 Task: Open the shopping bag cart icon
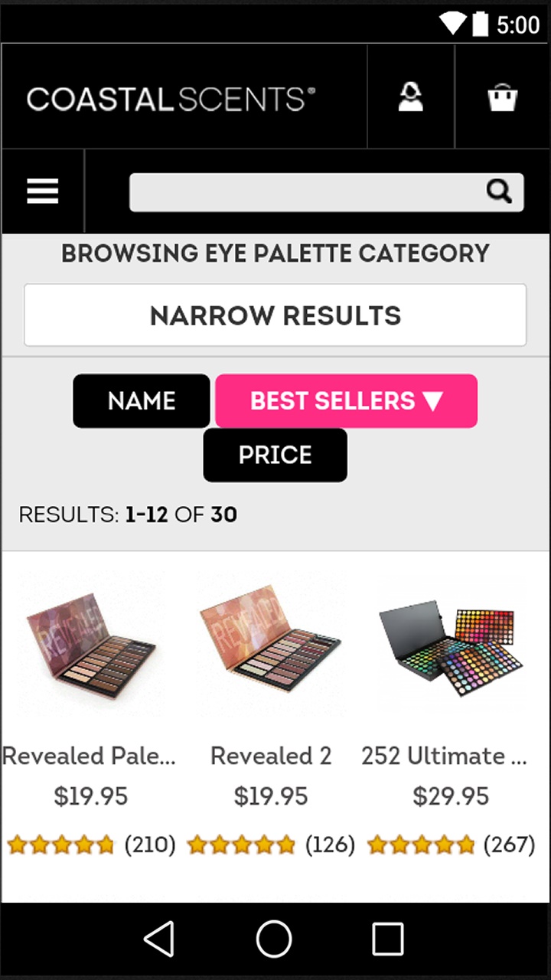(503, 97)
